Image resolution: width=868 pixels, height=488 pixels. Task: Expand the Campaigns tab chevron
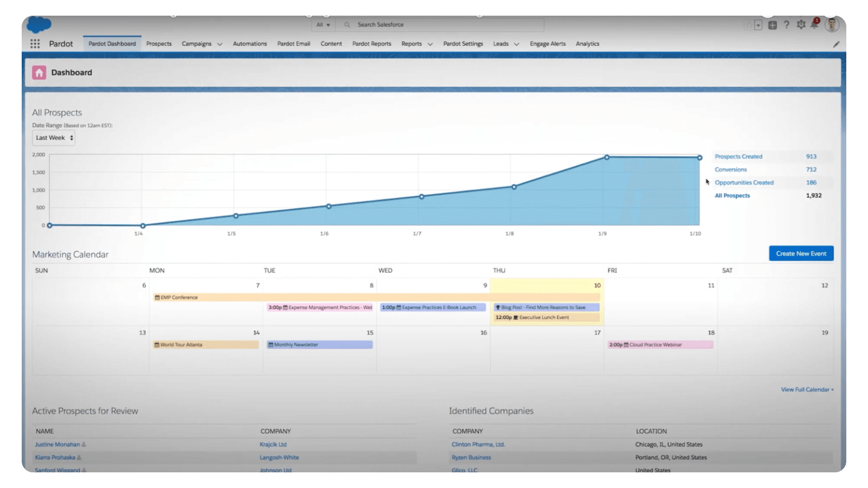(220, 44)
